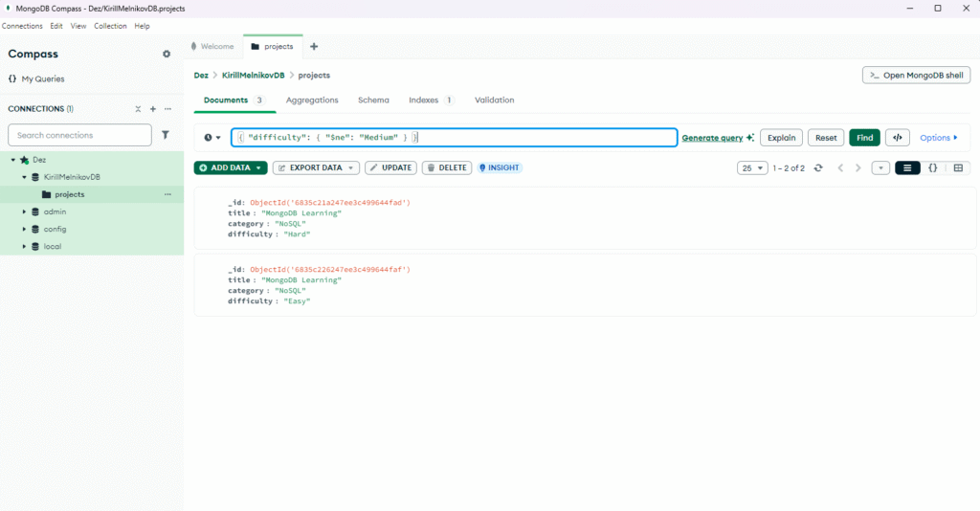
Task: Click the Find button
Action: tap(864, 138)
